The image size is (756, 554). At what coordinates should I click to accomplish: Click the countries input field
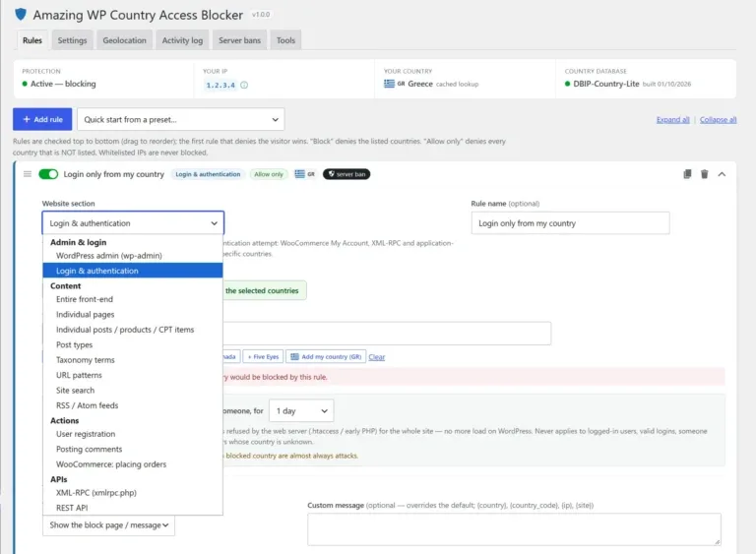click(x=387, y=334)
